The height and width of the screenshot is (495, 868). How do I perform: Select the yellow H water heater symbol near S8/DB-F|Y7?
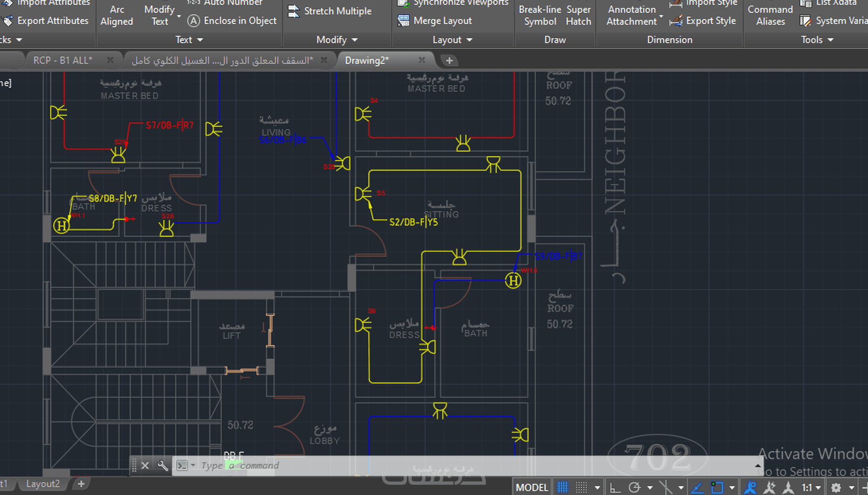pos(61,225)
